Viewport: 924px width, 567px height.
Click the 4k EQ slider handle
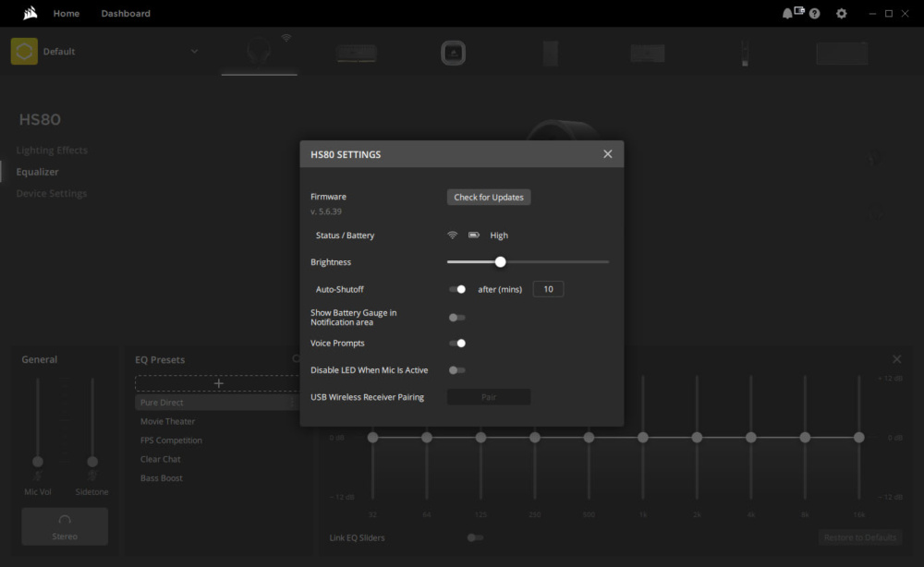750,438
